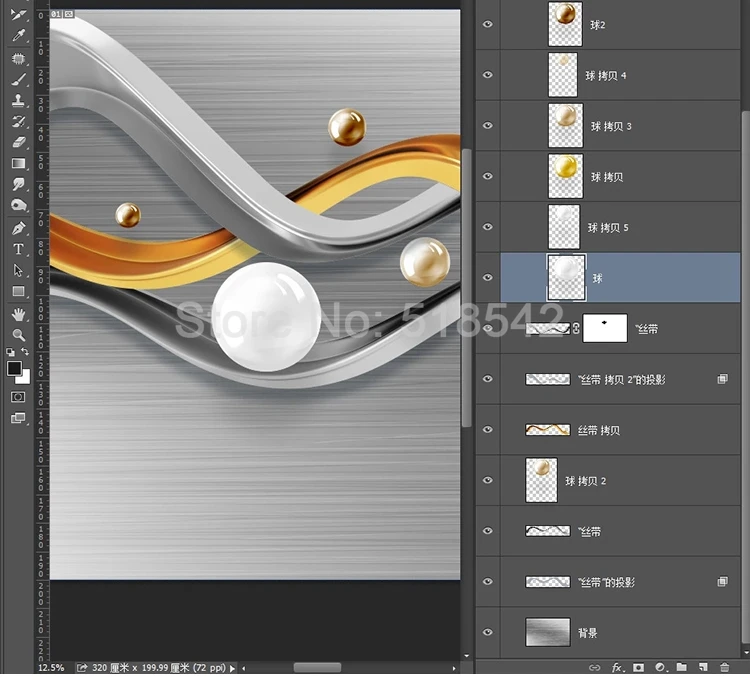Click the 球2 layer thumbnail
The width and height of the screenshot is (750, 684).
click(x=565, y=24)
